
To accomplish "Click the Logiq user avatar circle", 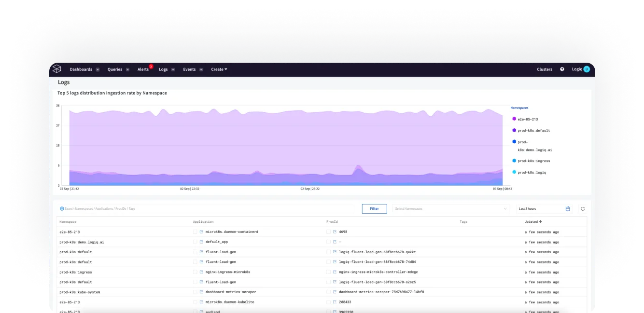I will click(x=587, y=69).
